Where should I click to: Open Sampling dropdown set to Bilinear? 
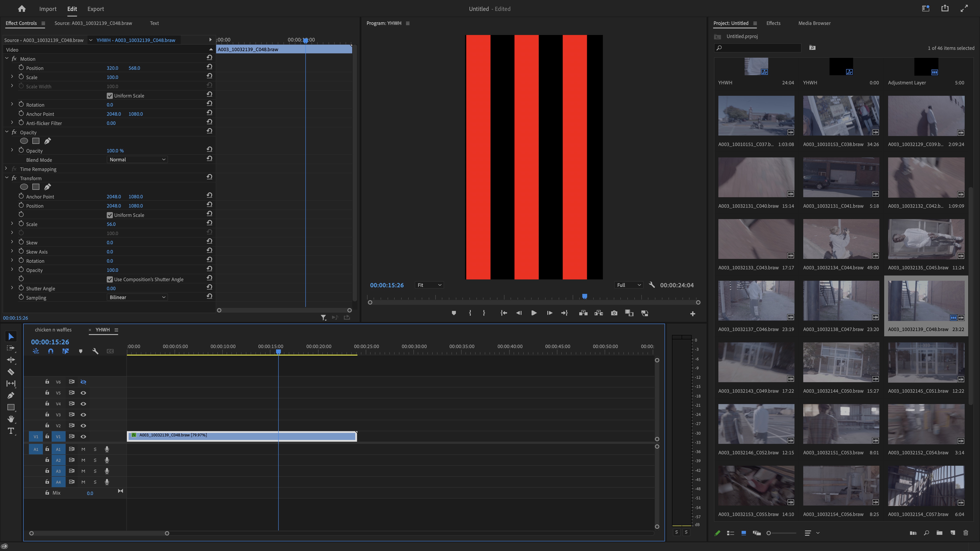[137, 297]
